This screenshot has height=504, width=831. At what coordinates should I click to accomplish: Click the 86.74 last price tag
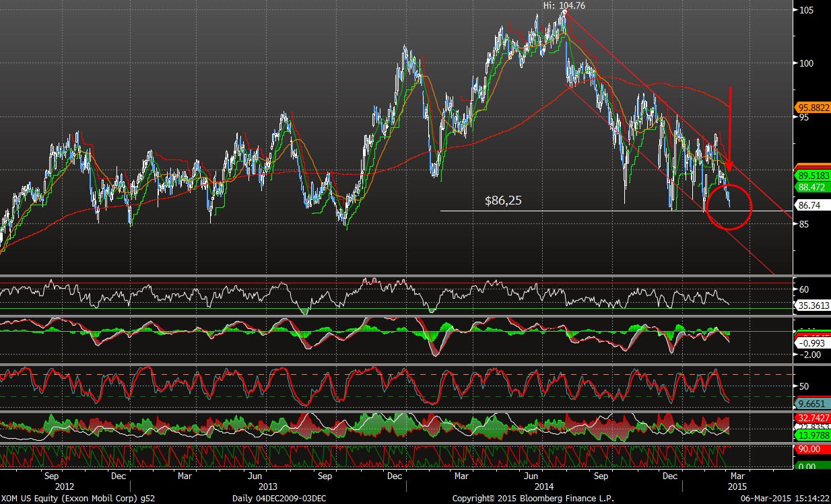pos(810,207)
